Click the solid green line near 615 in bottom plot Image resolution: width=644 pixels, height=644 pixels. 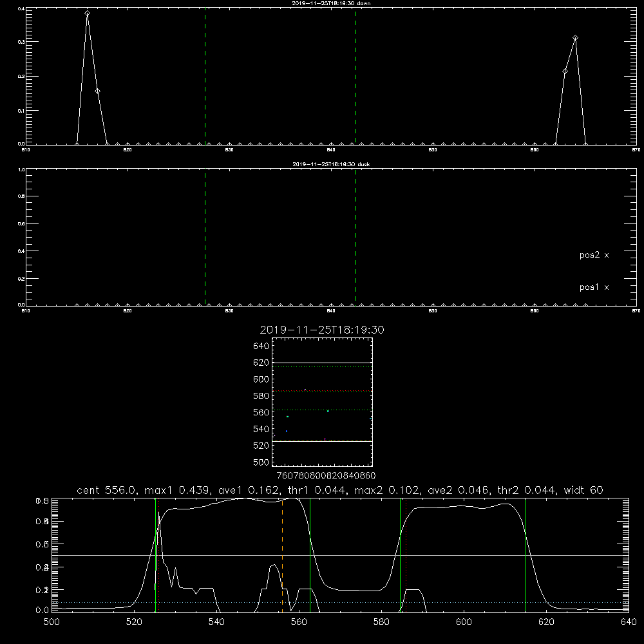click(526, 555)
